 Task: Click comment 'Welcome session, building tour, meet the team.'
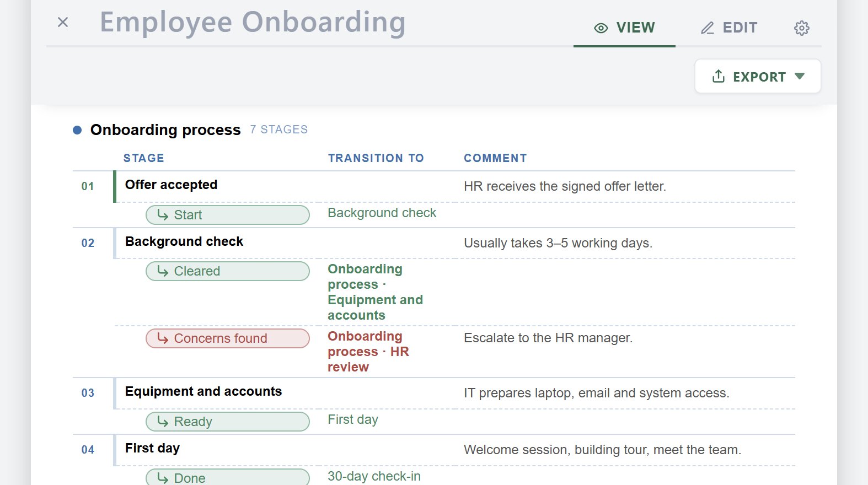(602, 450)
